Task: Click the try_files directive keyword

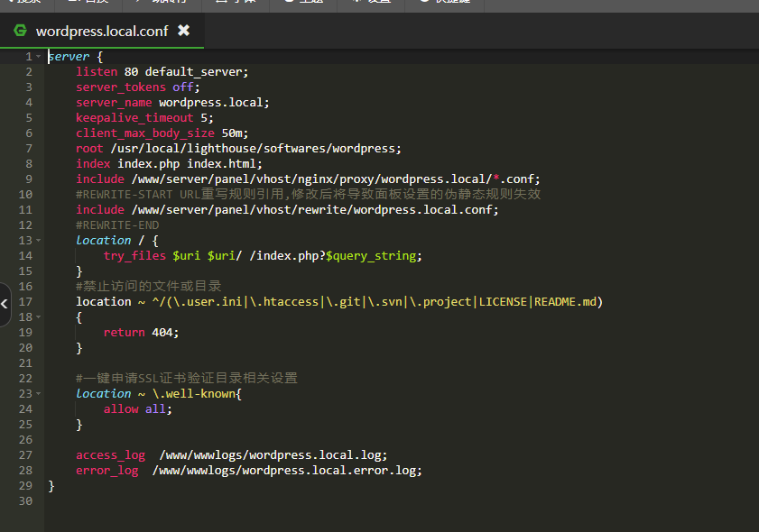Action: click(x=134, y=256)
